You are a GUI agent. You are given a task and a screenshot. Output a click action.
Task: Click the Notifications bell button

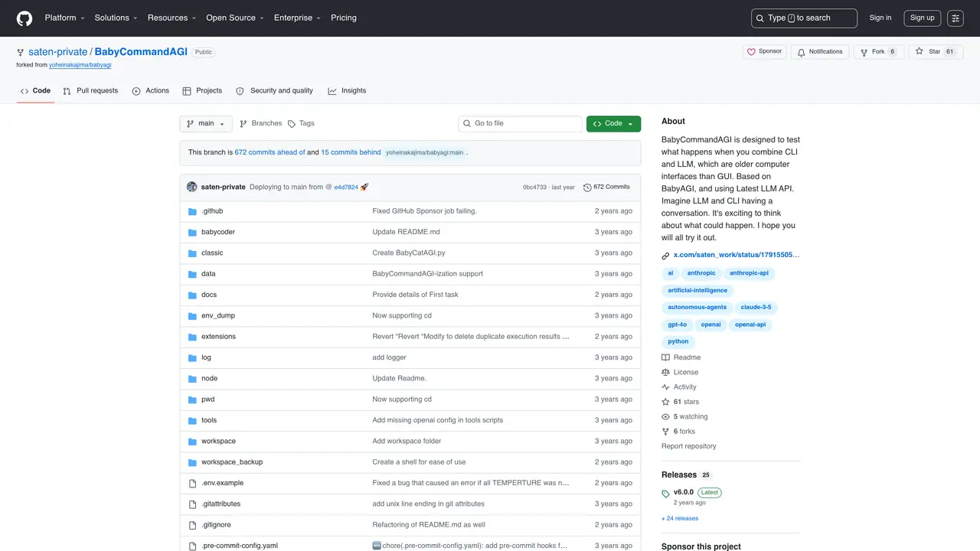[x=820, y=52]
